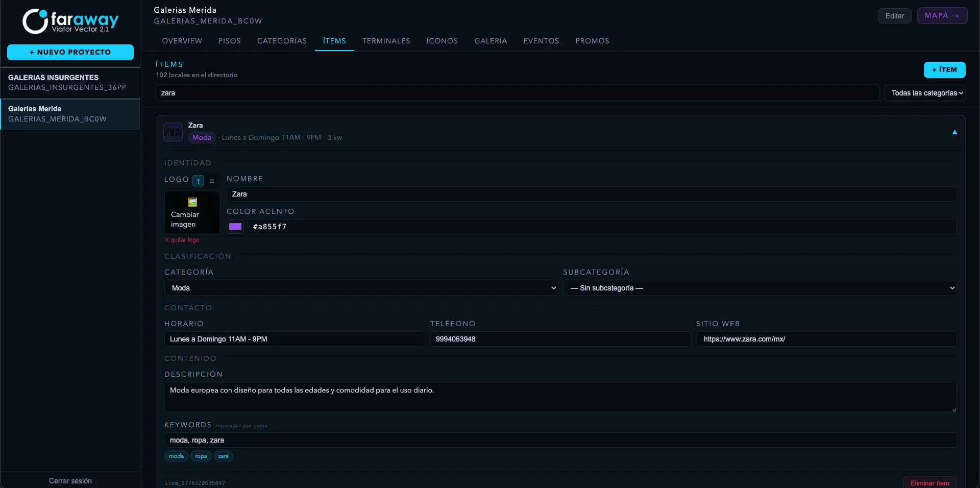The width and height of the screenshot is (980, 488).
Task: Add a new ítem with the + Ítem button
Action: tap(944, 70)
